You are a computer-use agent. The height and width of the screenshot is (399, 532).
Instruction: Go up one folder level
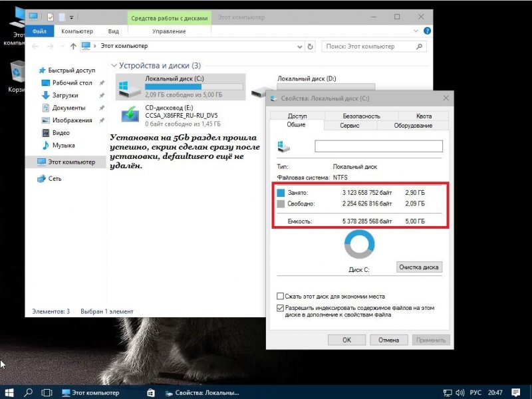73,46
